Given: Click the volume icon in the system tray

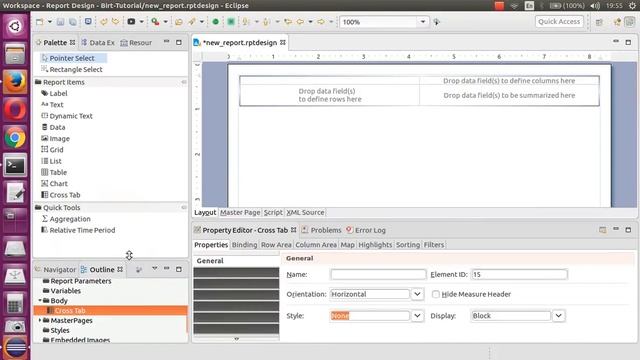Looking at the screenshot, I should [x=595, y=6].
